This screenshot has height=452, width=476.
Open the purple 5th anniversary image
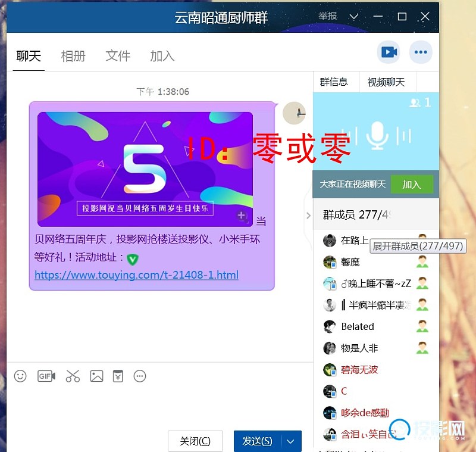145,169
